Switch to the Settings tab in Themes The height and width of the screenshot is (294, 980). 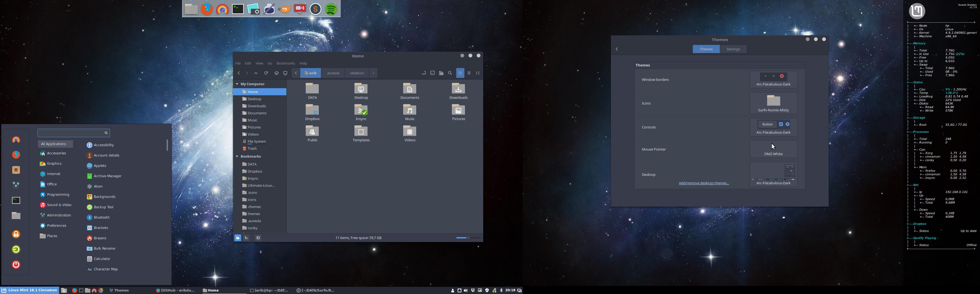point(733,50)
